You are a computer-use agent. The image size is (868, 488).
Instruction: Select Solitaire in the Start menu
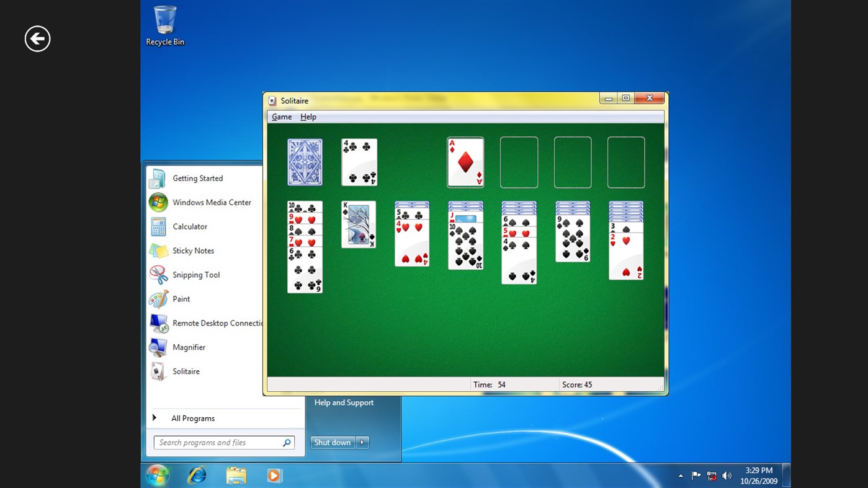pyautogui.click(x=186, y=371)
